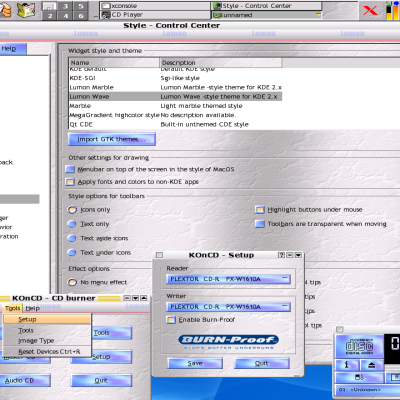
Task: Switch to virtual desktop 6
Action: tap(81, 15)
